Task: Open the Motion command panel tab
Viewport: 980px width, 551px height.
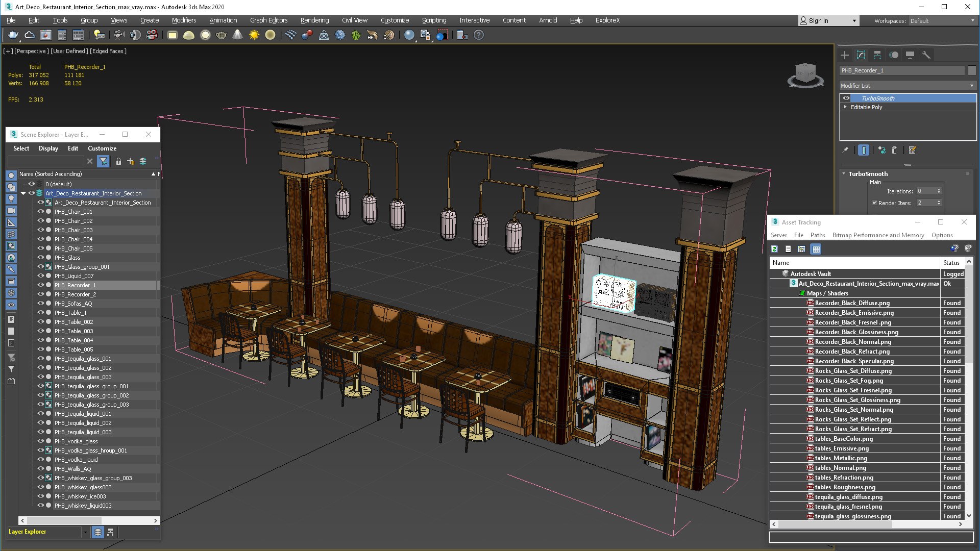Action: (894, 55)
